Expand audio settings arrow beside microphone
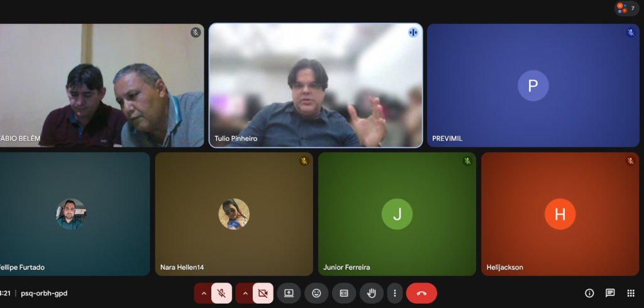 tap(203, 293)
